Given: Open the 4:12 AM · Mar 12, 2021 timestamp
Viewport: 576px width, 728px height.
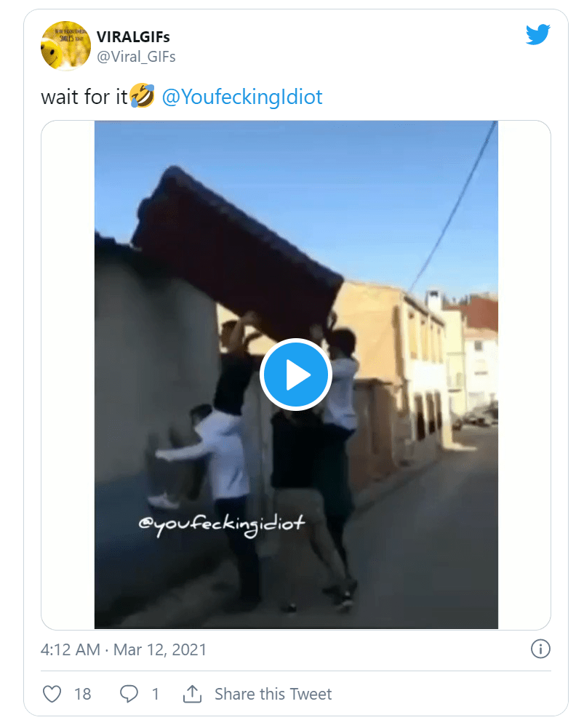Looking at the screenshot, I should (124, 649).
